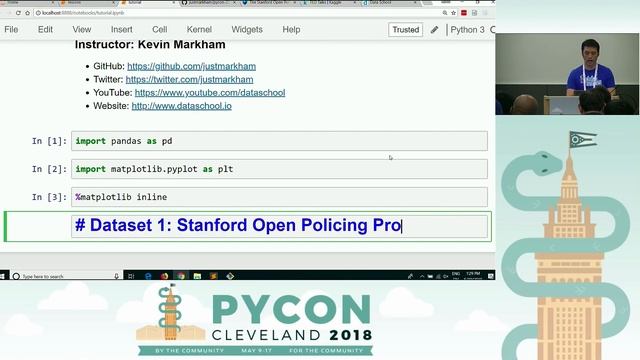Open the Widgets menu

(x=247, y=29)
